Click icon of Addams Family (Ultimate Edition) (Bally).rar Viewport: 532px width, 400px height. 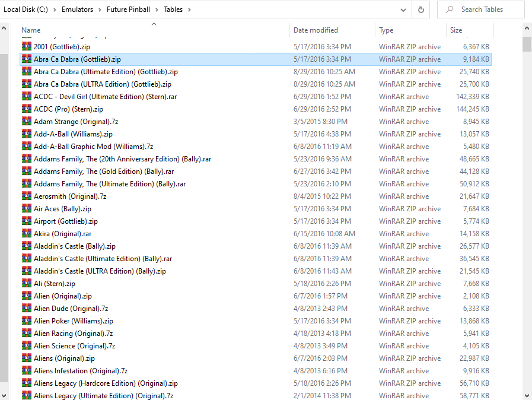(x=27, y=183)
